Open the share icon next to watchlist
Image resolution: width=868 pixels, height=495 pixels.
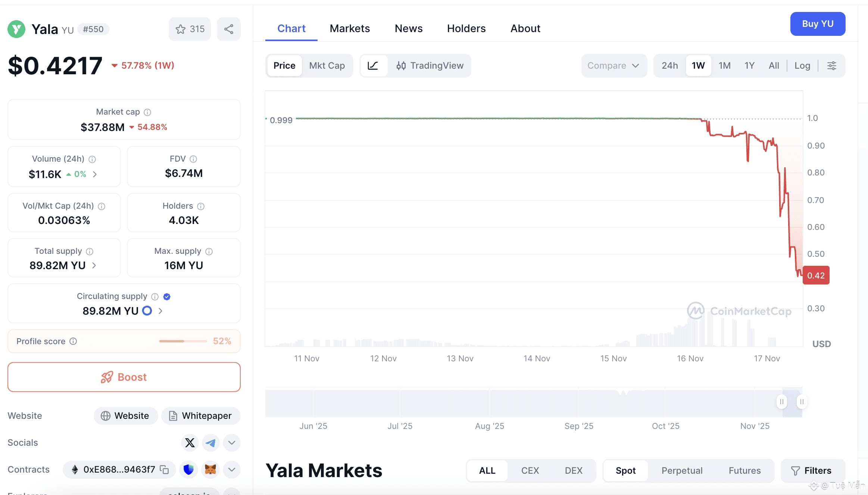(229, 29)
